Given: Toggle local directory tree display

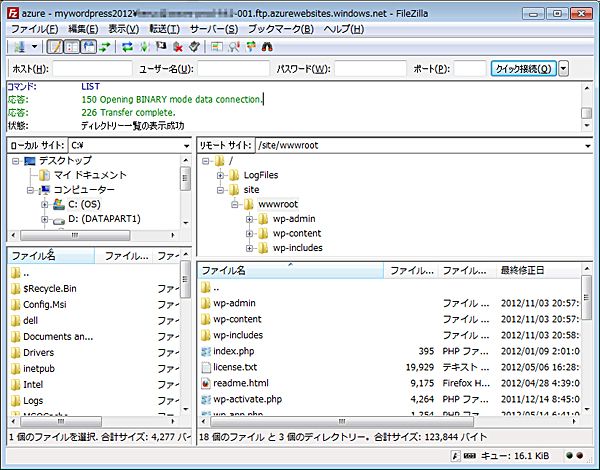Looking at the screenshot, I should pyautogui.click(x=72, y=47).
